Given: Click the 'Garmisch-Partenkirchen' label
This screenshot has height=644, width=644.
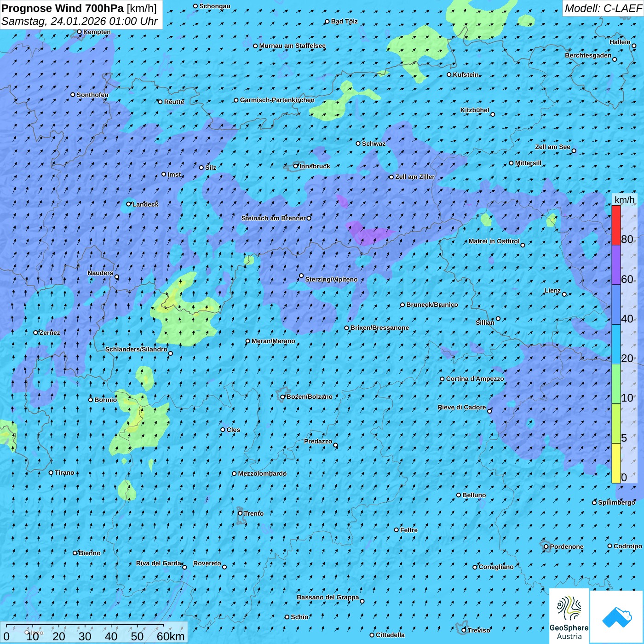Looking at the screenshot, I should (277, 100).
